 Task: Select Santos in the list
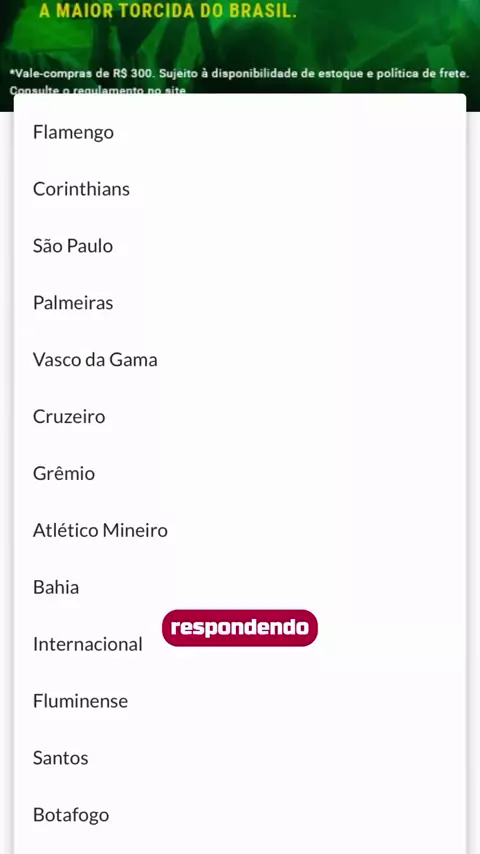coord(240,758)
